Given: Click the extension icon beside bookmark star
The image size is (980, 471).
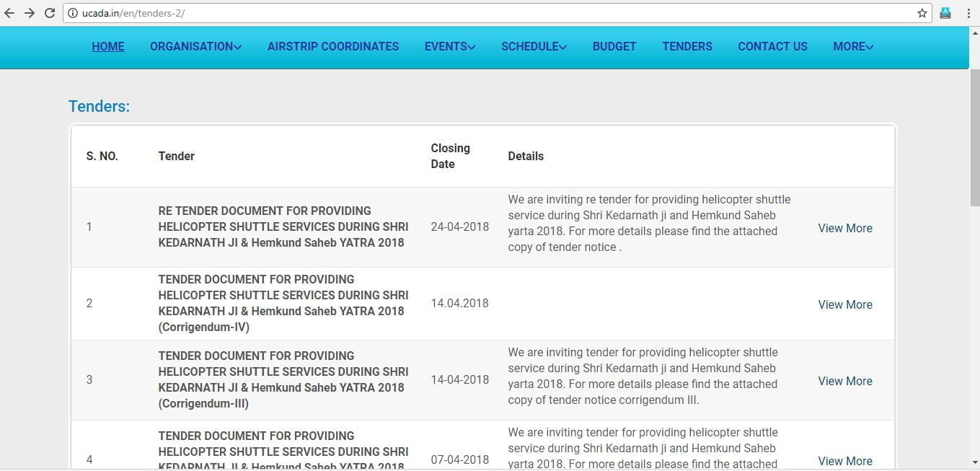Looking at the screenshot, I should pyautogui.click(x=945, y=13).
